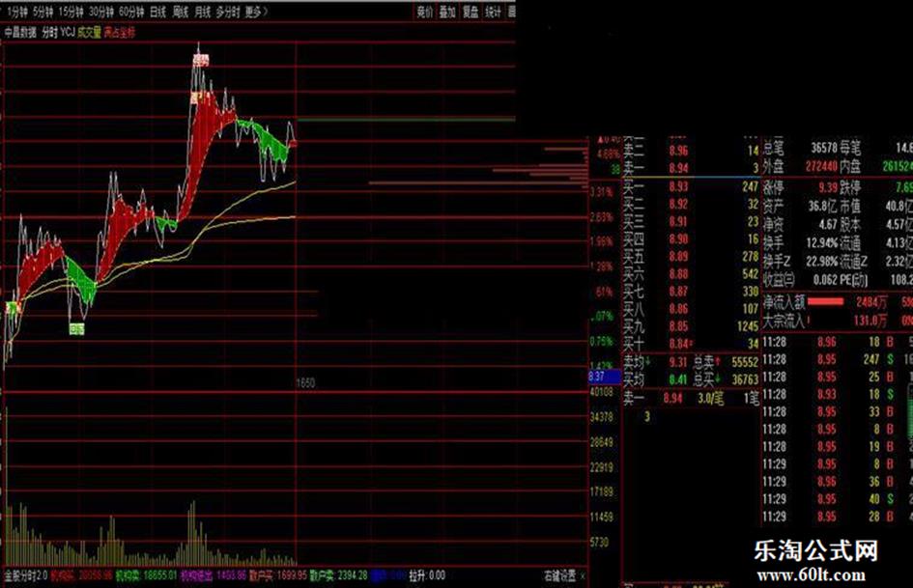Click the 分时 YCJ indicator label
This screenshot has height=588, width=913.
58,32
